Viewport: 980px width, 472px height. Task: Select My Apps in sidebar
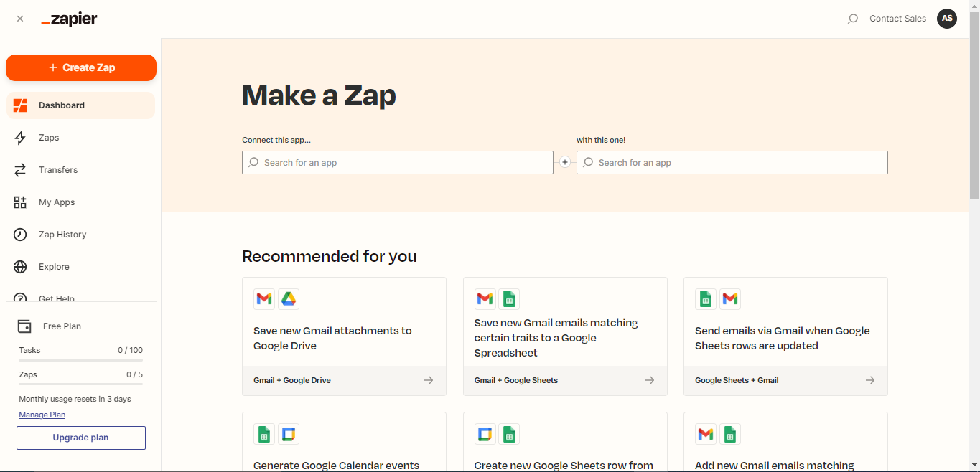pyautogui.click(x=80, y=202)
